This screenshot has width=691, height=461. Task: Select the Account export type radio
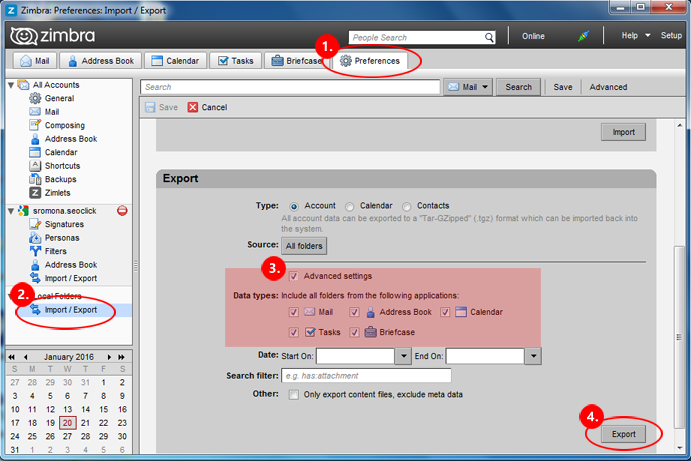(x=294, y=206)
